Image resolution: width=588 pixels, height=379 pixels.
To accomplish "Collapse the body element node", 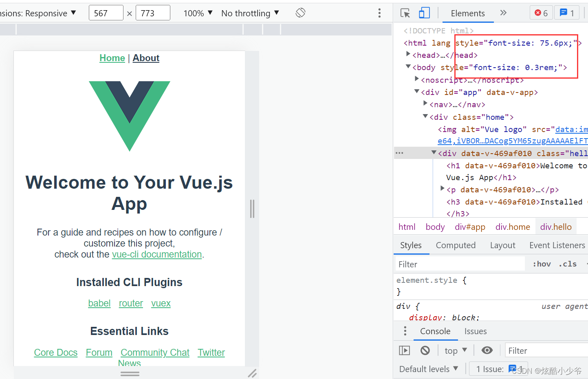I will pos(408,66).
